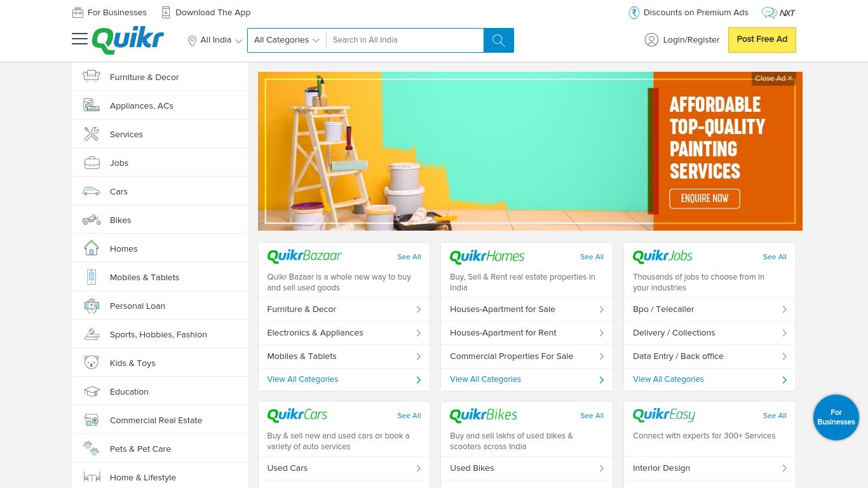Viewport: 868px width, 488px height.
Task: Open Used Cars in QuikrCars
Action: point(344,468)
